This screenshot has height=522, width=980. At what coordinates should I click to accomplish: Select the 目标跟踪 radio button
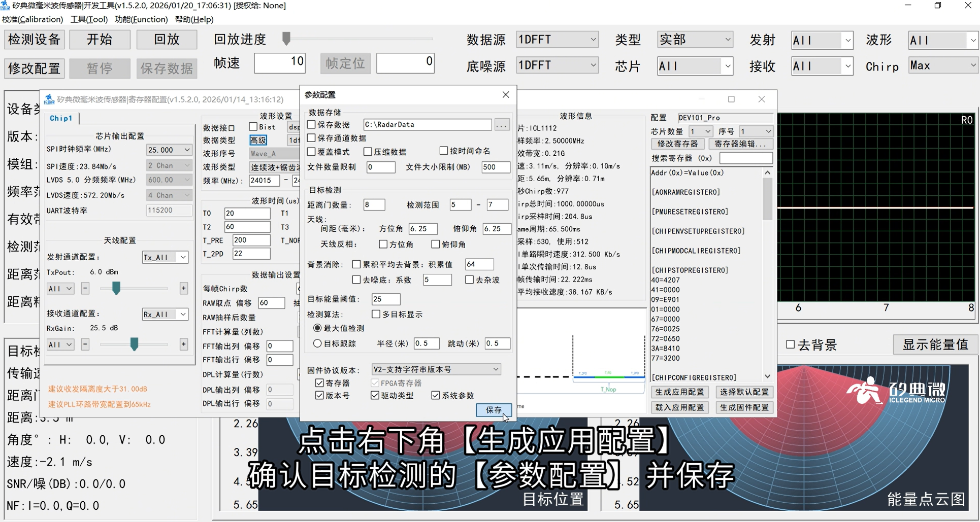tap(317, 343)
